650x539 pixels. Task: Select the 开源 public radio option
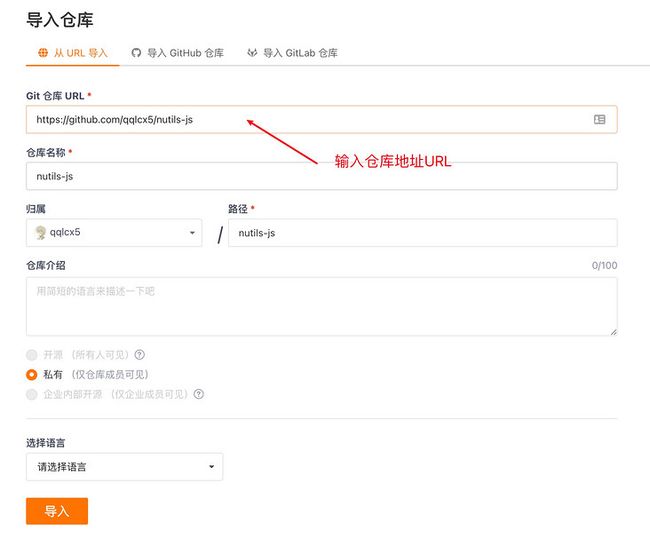click(32, 355)
